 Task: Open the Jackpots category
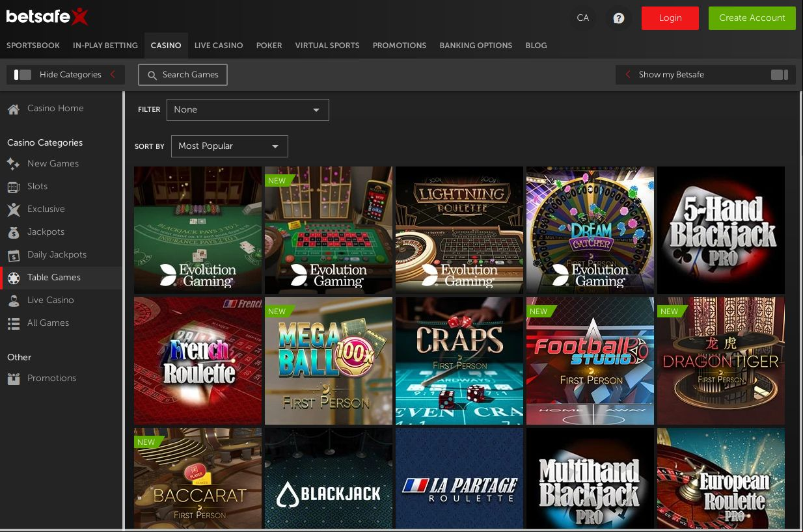(x=46, y=232)
